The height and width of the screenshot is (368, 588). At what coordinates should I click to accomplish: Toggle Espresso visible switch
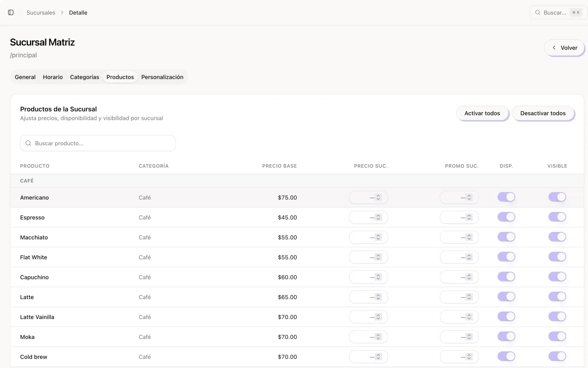(557, 217)
